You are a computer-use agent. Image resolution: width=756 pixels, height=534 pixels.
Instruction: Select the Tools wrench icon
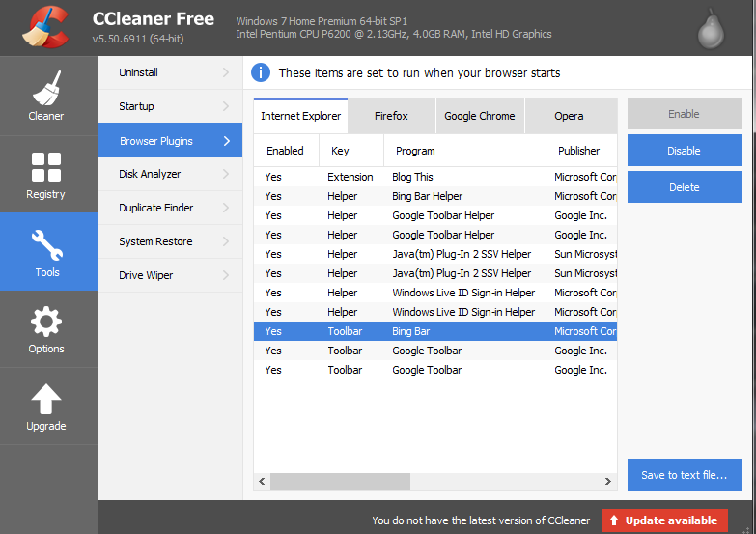point(46,245)
